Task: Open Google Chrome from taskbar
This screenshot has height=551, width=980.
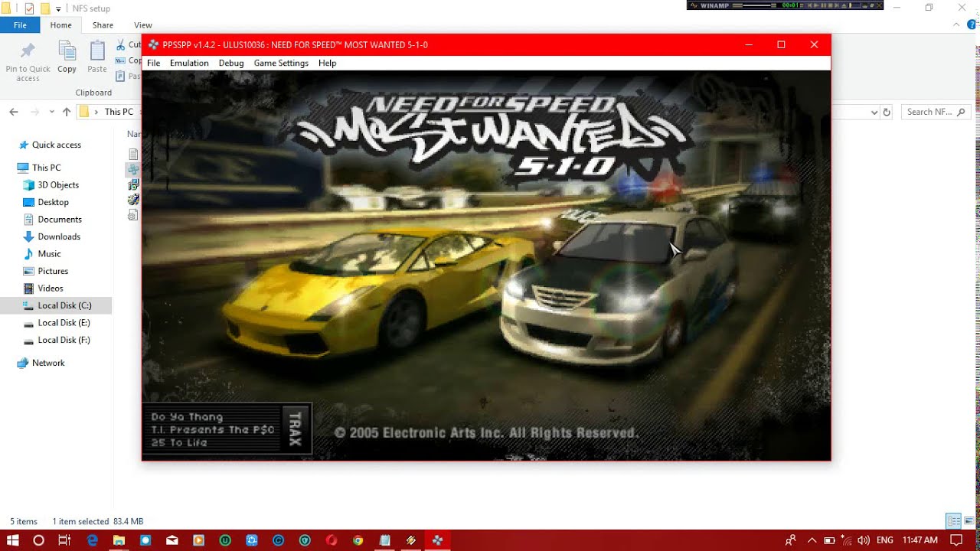Action: click(358, 540)
